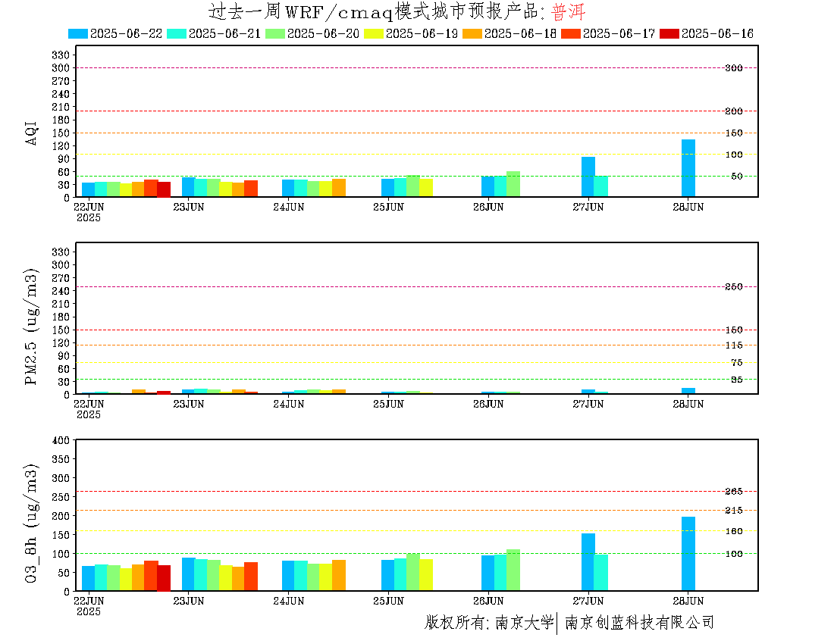
Task: Click y-axis tick 330 in AQI chart
Action: pyautogui.click(x=61, y=55)
